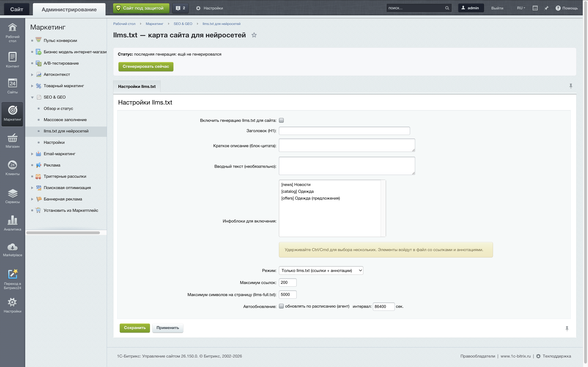The width and height of the screenshot is (588, 367).
Task: Open the Режим mode dropdown
Action: 321,270
